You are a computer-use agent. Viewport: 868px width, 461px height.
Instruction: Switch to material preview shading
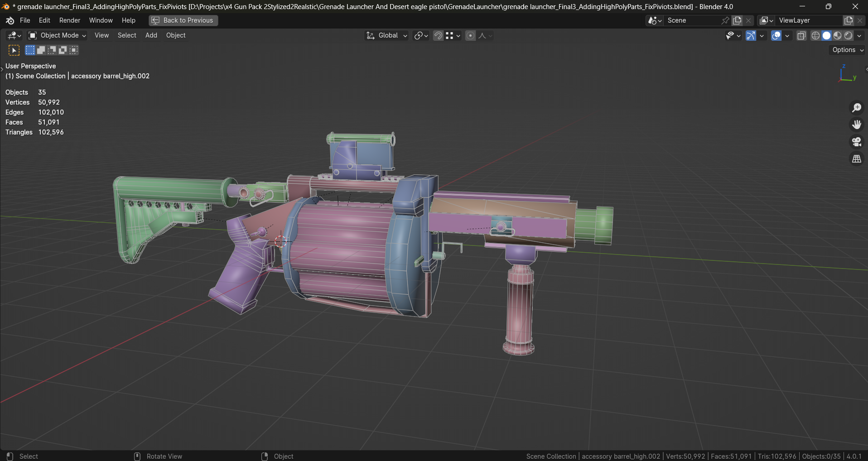(838, 36)
